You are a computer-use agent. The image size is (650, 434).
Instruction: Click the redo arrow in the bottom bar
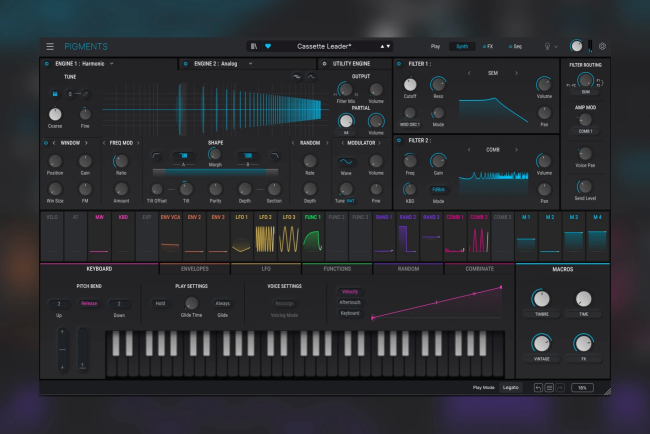(560, 388)
